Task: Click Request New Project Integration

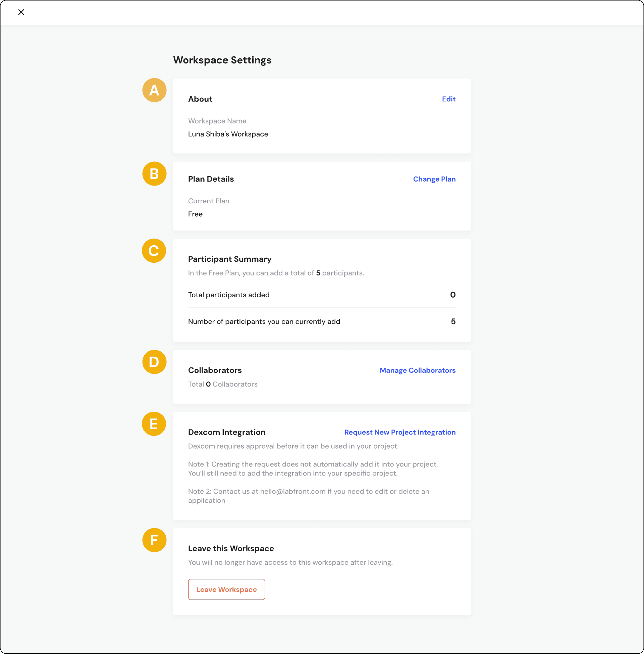Action: click(399, 432)
